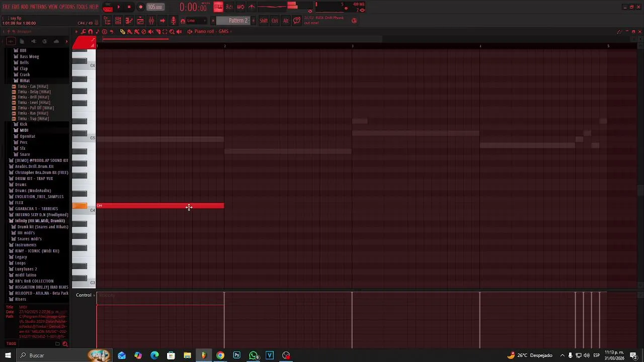Image resolution: width=644 pixels, height=362 pixels.
Task: Toggle the countdown 3-2-1 icon
Action: tap(229, 7)
